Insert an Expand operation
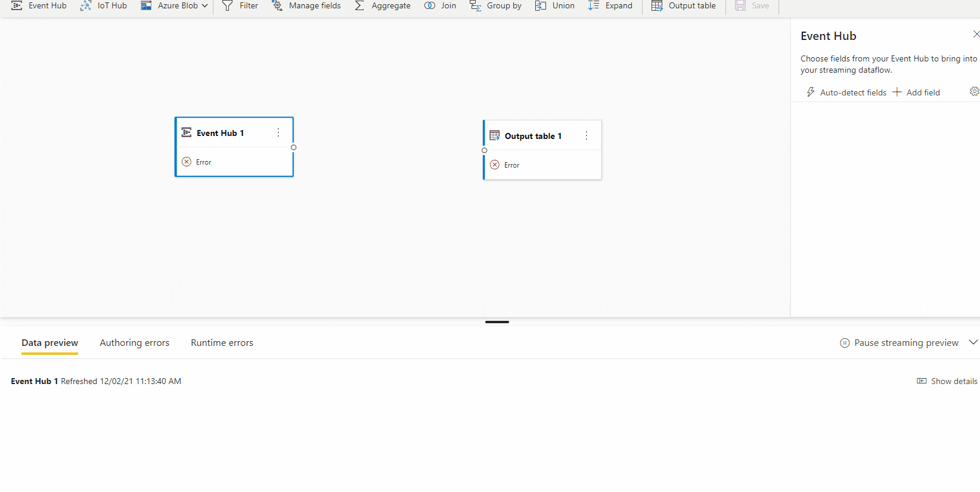 click(610, 6)
